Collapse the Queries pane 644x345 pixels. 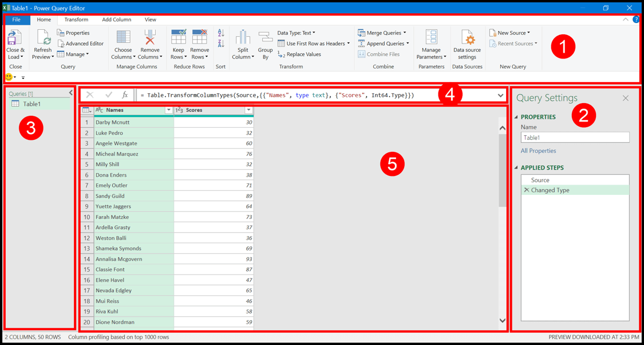pos(70,92)
